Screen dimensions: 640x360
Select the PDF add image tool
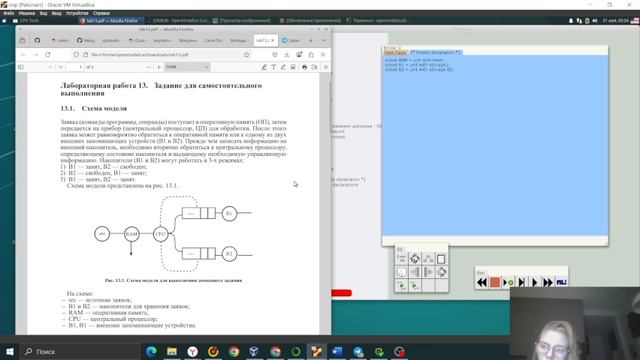tap(293, 67)
